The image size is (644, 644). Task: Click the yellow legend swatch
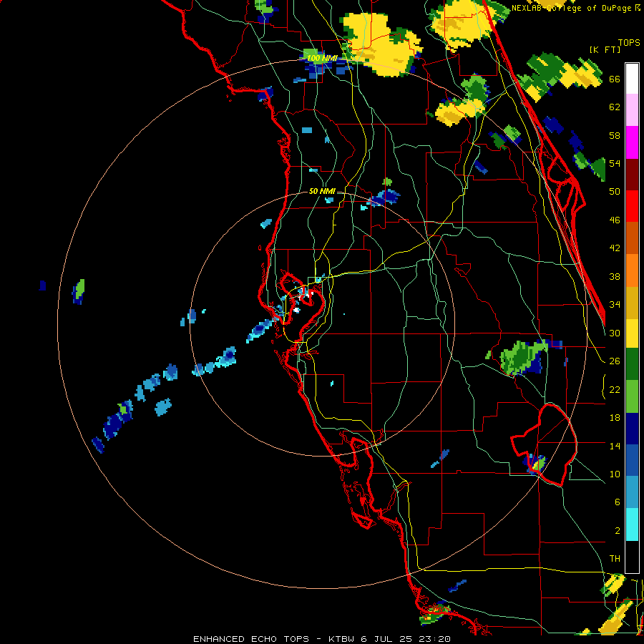[632, 333]
